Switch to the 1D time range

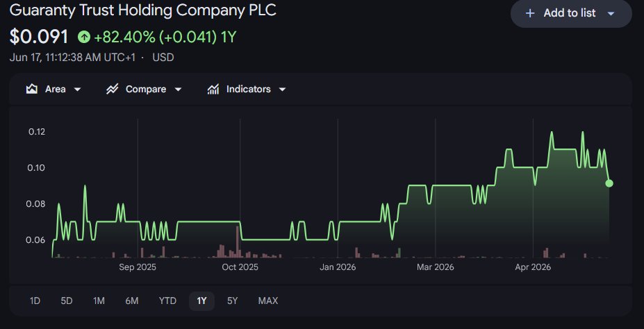click(x=35, y=301)
